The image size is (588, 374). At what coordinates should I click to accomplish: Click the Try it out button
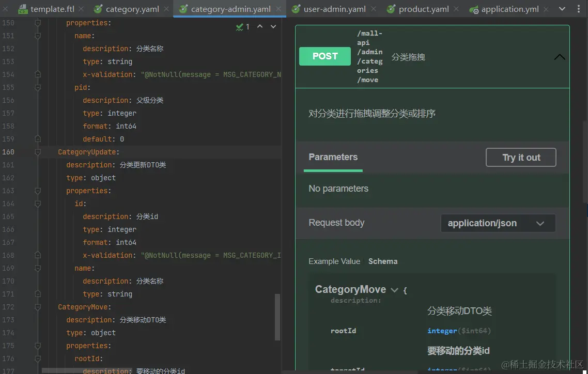point(521,158)
